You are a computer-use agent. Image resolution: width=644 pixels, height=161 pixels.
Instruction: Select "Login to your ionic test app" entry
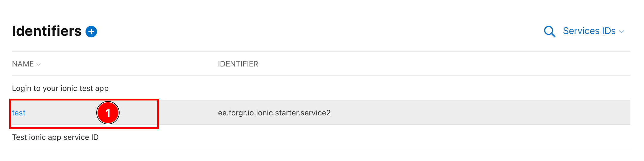(x=60, y=89)
